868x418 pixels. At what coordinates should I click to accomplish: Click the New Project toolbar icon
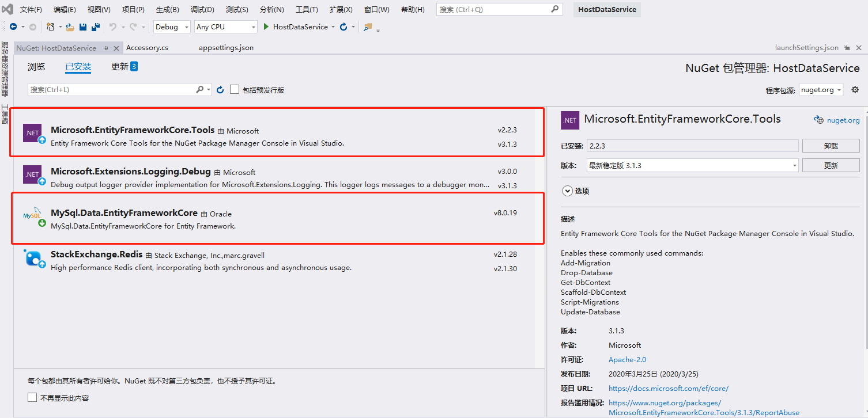51,27
